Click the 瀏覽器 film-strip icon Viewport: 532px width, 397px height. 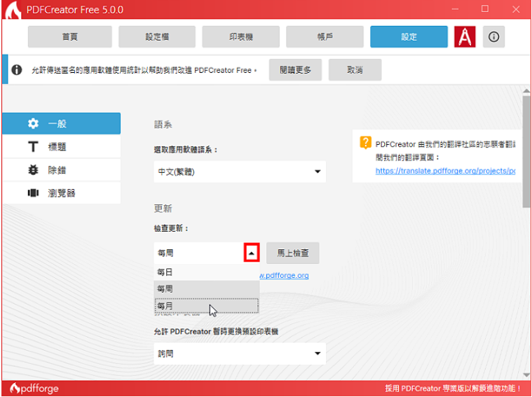(33, 193)
